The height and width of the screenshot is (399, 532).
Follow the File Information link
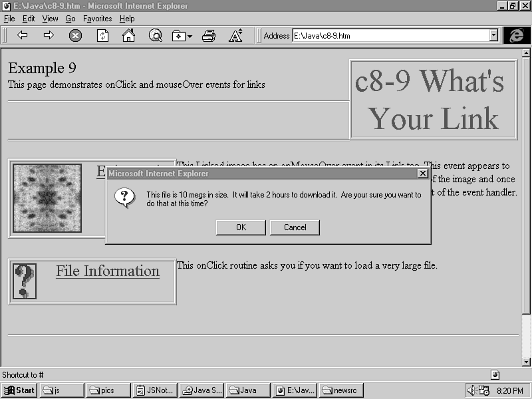click(107, 271)
